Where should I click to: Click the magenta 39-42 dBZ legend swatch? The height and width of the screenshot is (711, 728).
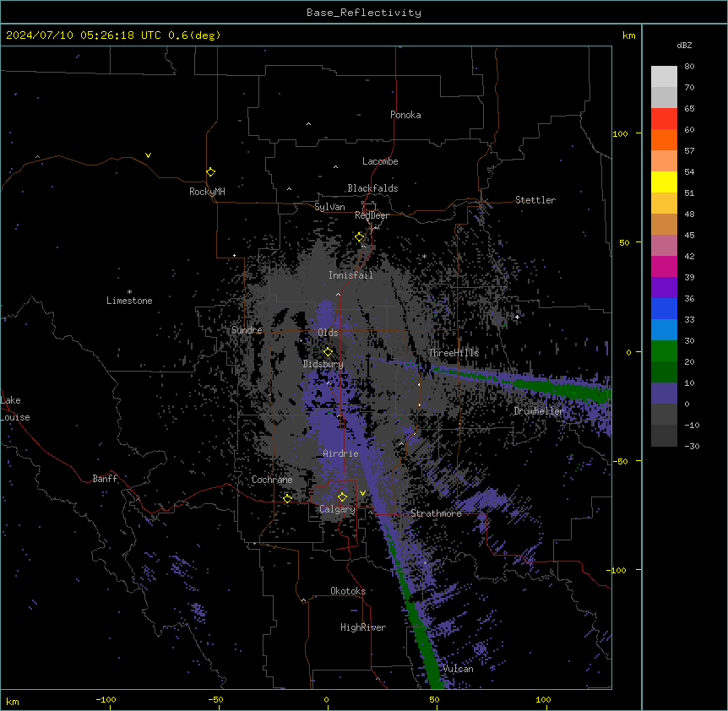point(664,266)
